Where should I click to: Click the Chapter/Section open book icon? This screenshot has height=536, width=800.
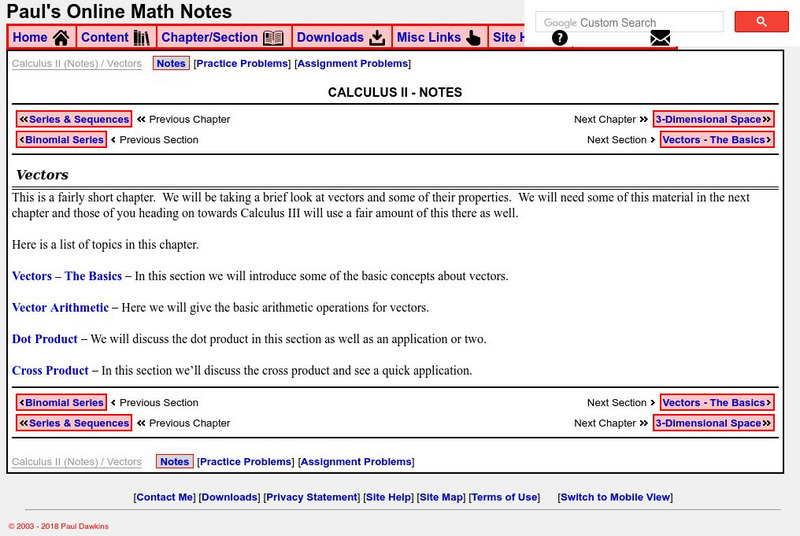coord(273,37)
